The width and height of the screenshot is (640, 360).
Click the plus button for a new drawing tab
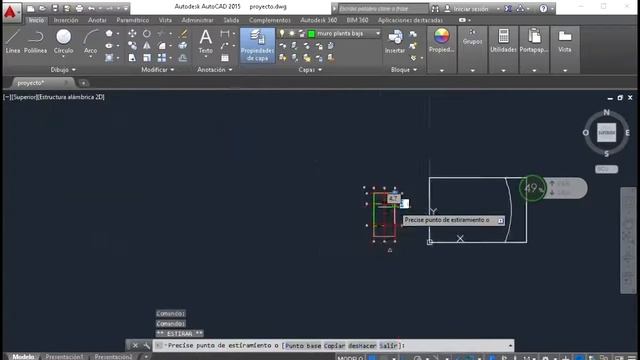[x=83, y=83]
